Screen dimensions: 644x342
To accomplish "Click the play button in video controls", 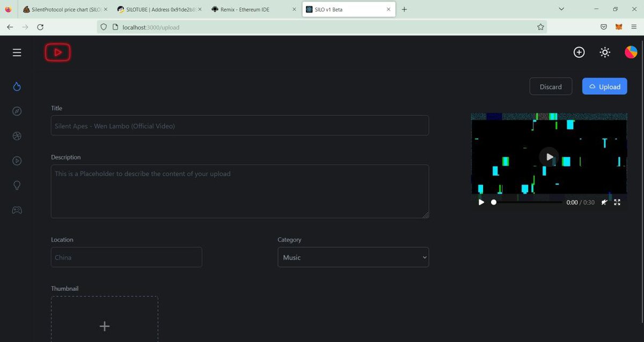I will click(481, 202).
